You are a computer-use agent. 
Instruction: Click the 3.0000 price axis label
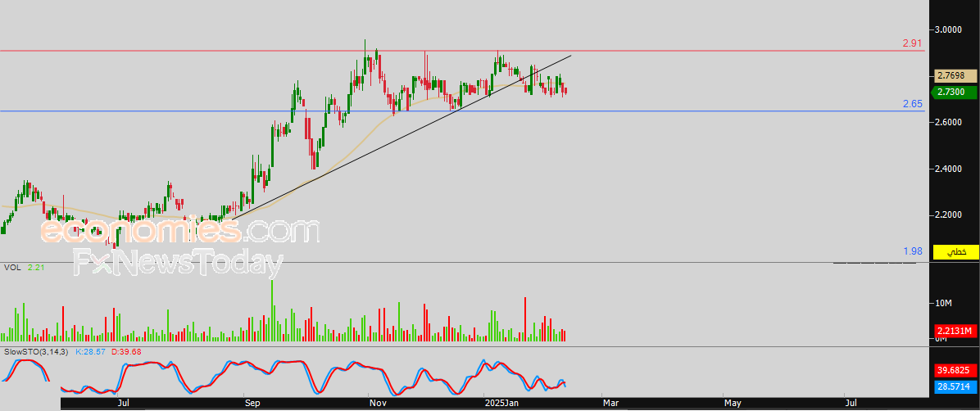[950, 30]
